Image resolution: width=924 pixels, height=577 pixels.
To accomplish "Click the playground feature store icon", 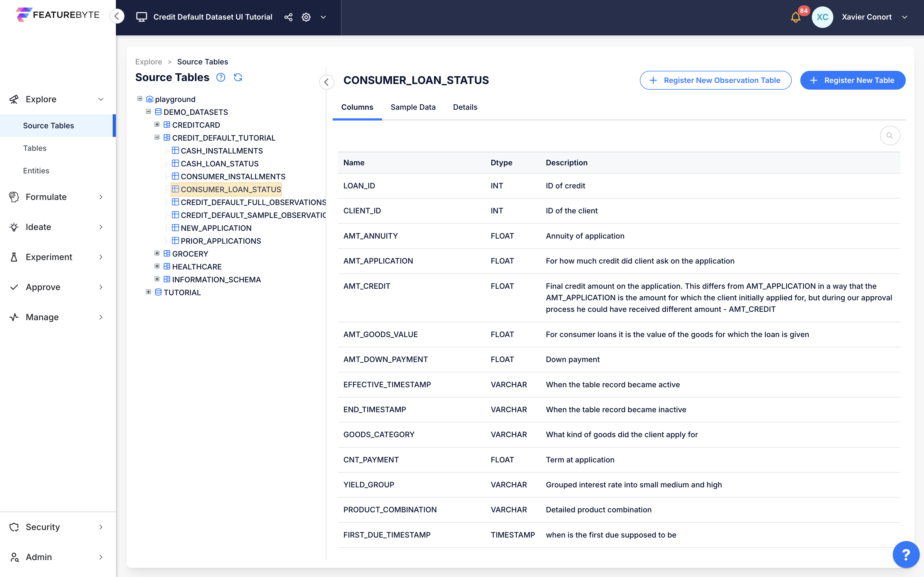I will 149,99.
